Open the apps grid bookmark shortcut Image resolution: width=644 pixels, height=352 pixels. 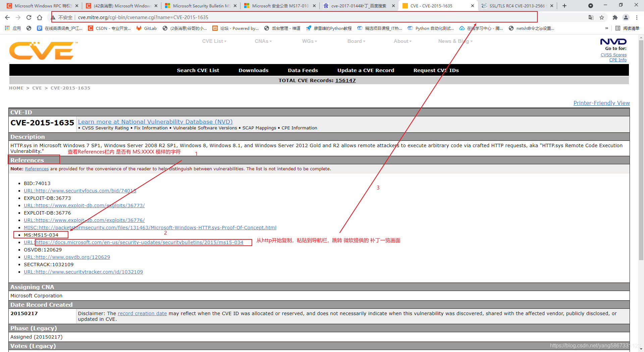[x=13, y=28]
